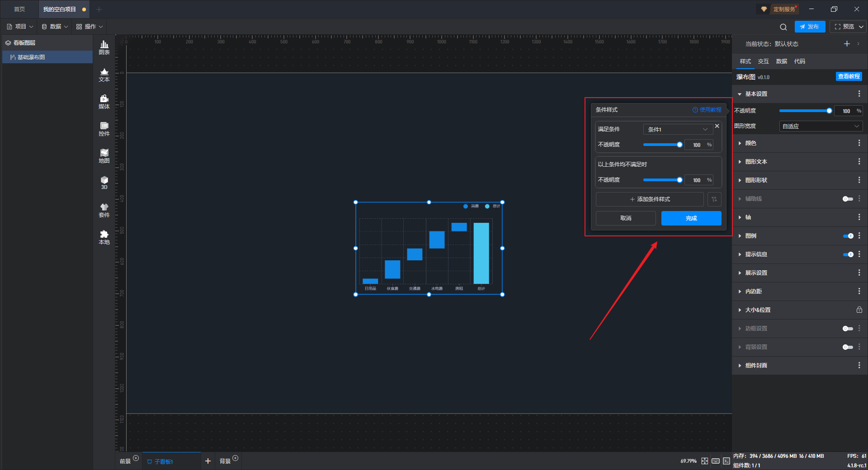This screenshot has width=868, height=470.
Task: Enable the 背景设置 toggle
Action: [848, 347]
